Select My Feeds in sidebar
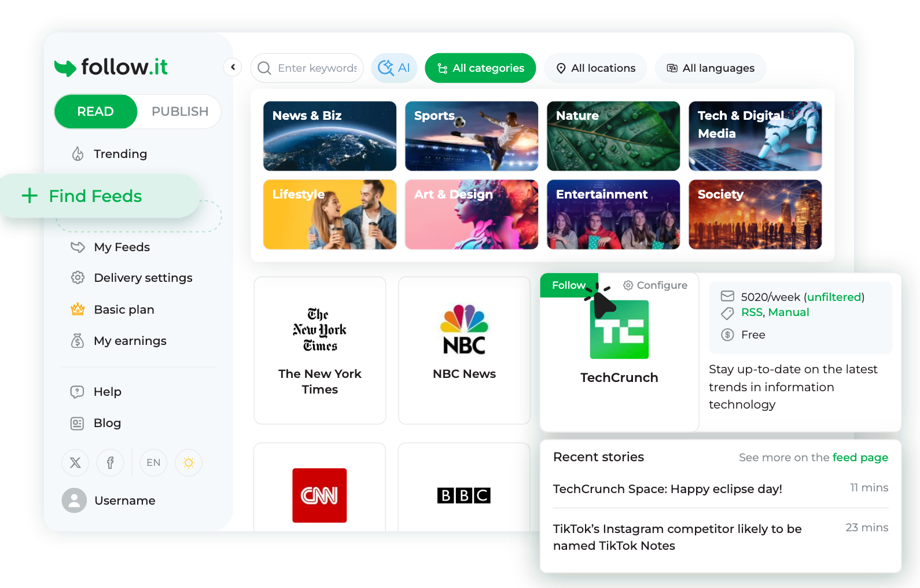920x588 pixels. pyautogui.click(x=111, y=247)
